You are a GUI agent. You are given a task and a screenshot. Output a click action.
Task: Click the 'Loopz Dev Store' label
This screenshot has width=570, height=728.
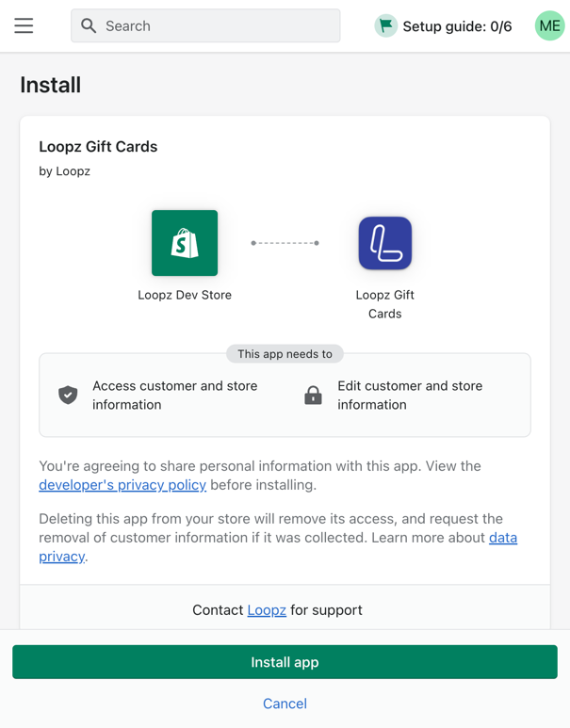[185, 295]
